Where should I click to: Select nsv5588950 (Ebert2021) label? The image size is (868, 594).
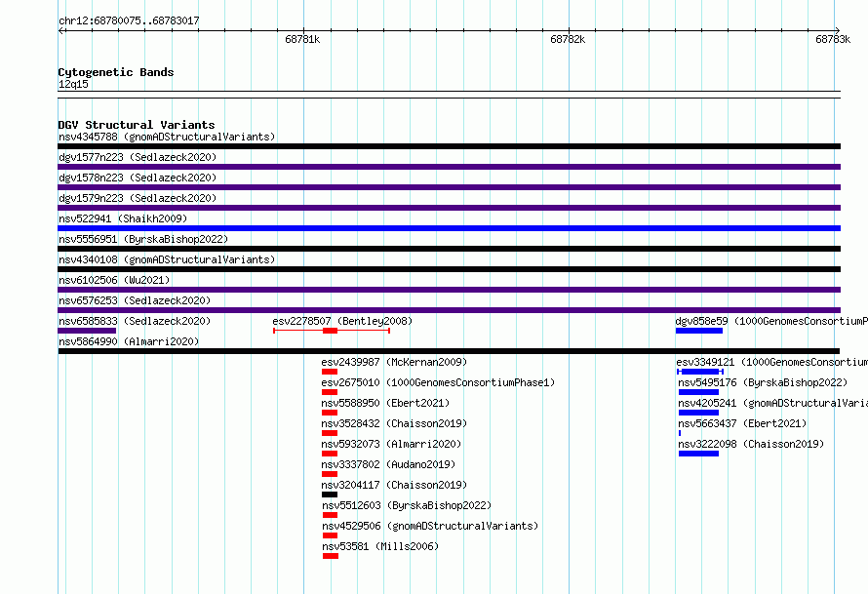pos(385,403)
